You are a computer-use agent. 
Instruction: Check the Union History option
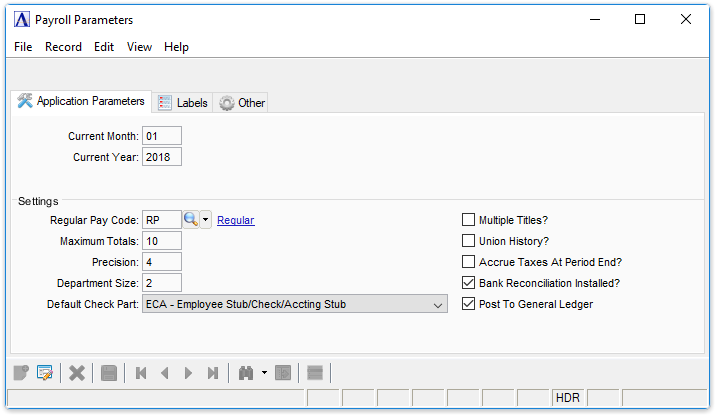click(468, 241)
